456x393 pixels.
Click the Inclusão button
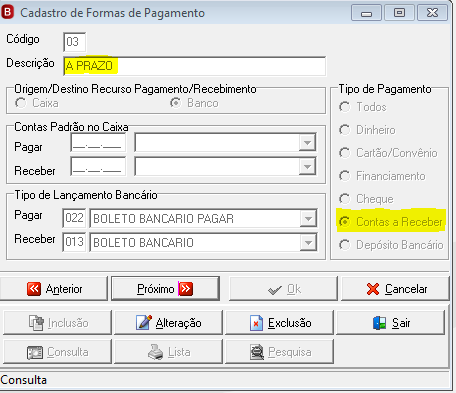(x=57, y=322)
